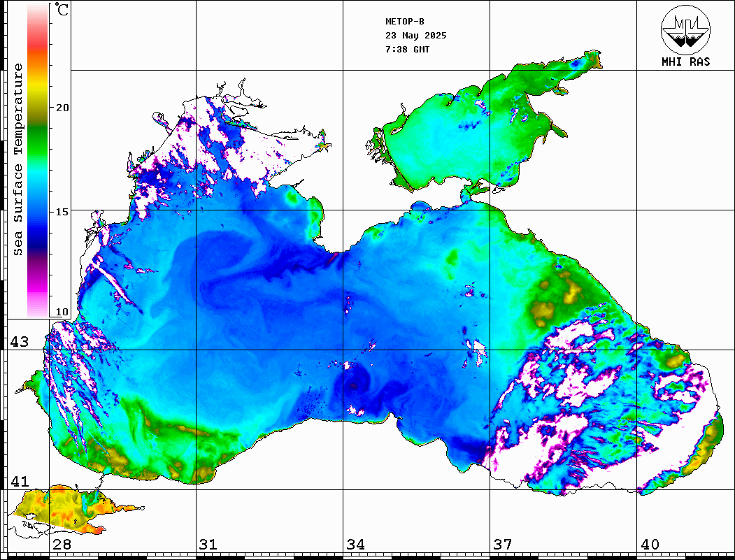Click latitude label '41'
Viewport: 735px width, 560px height.
(x=20, y=482)
